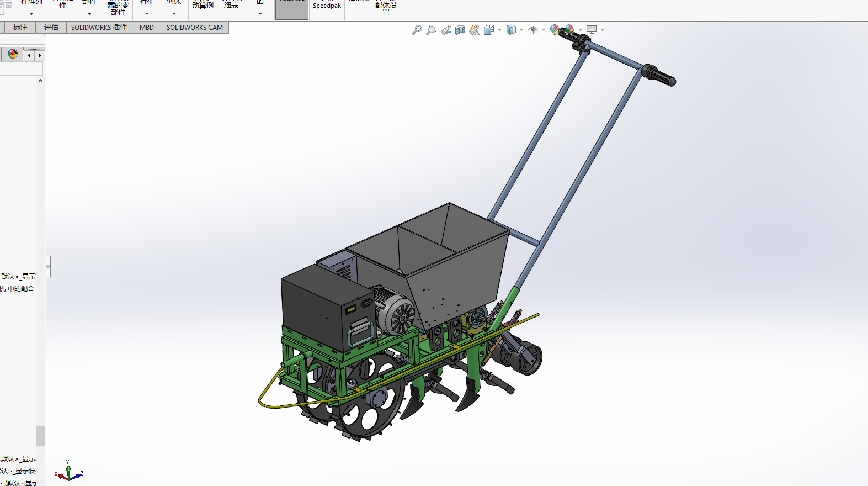Viewport: 868px width, 486px height.
Task: Open the SOLIDWORKS CAM tab
Action: (195, 27)
